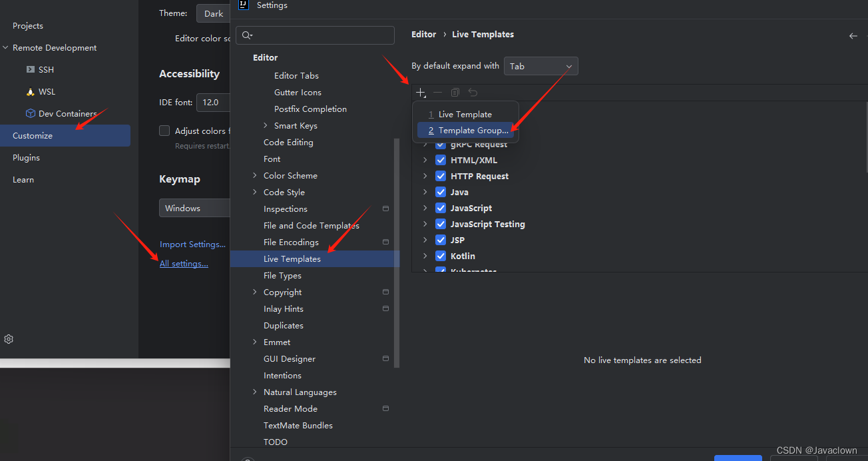Image resolution: width=868 pixels, height=461 pixels.
Task: Click the Restore deleted defaults undo icon
Action: 471,92
